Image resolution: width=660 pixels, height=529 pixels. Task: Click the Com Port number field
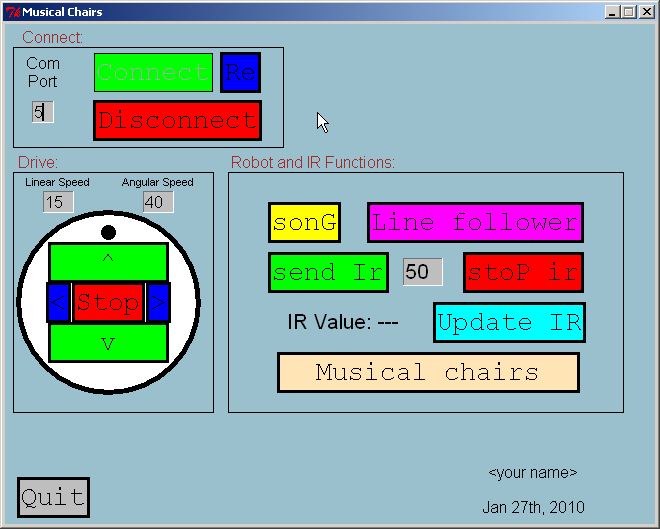click(x=42, y=112)
